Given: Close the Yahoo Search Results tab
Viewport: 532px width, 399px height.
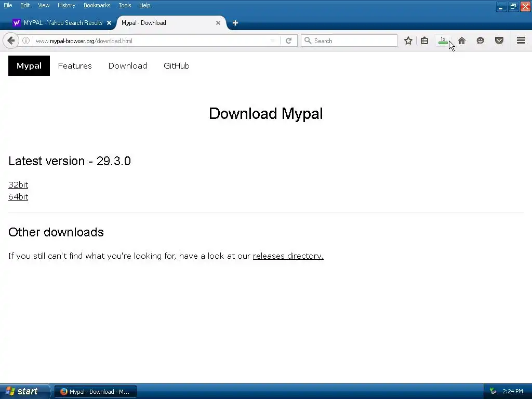Looking at the screenshot, I should (109, 23).
